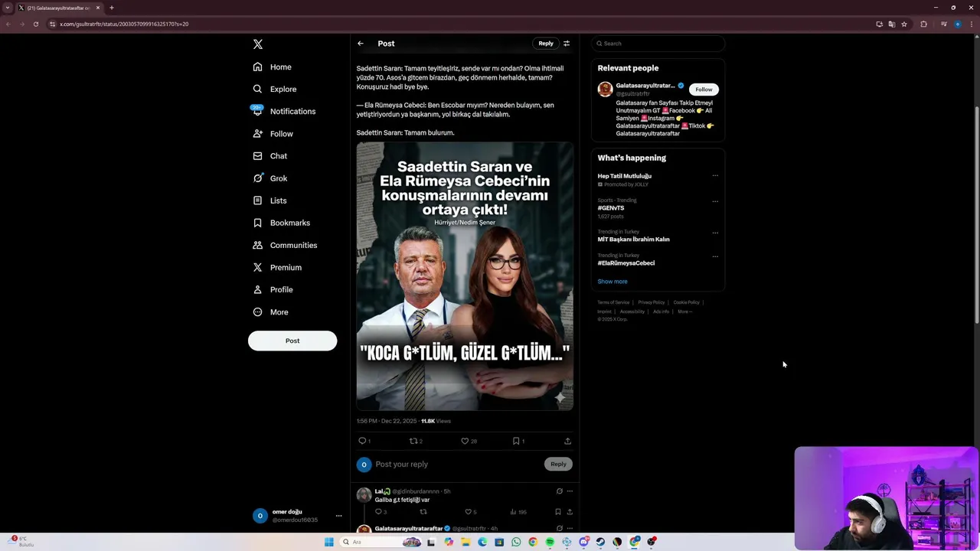Open Discord from the taskbar
The height and width of the screenshot is (551, 980).
583,542
